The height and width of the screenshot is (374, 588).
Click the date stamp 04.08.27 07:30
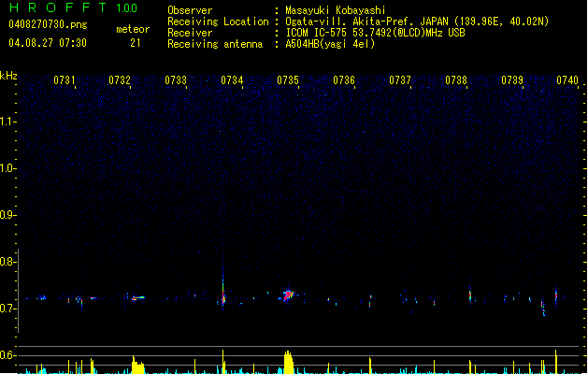[x=48, y=43]
